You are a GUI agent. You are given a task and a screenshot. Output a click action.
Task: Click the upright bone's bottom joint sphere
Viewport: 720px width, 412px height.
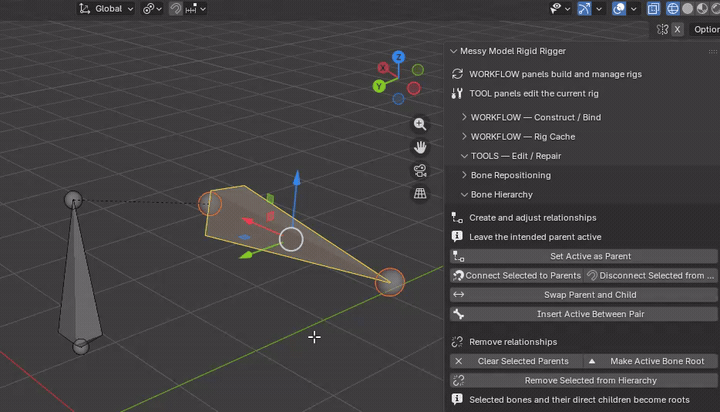(81, 346)
